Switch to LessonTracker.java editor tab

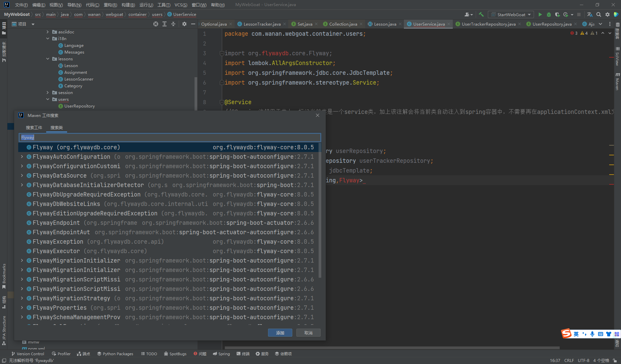click(x=262, y=24)
